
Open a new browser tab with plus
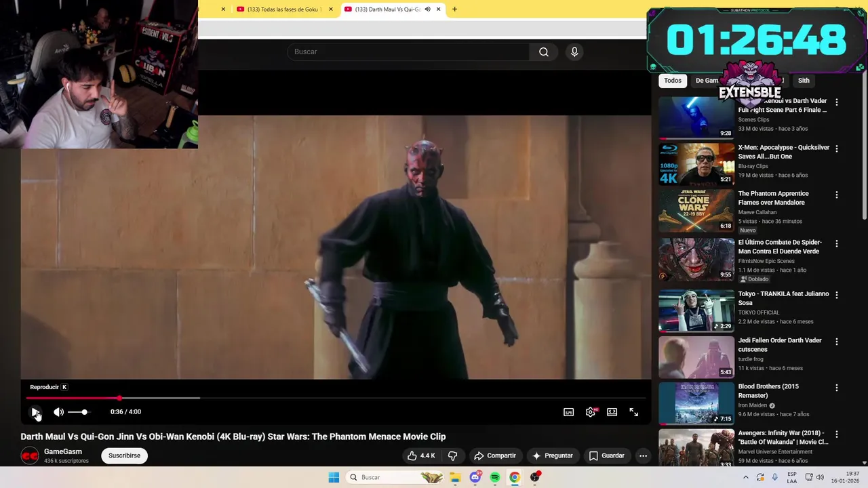[x=454, y=9]
